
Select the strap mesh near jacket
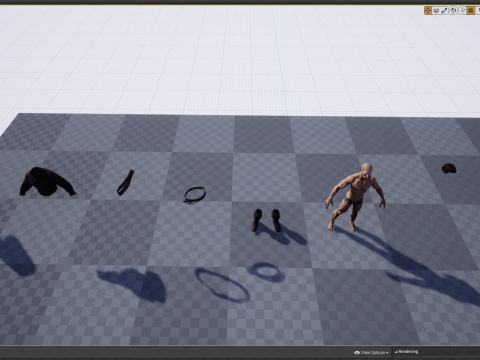(x=126, y=182)
